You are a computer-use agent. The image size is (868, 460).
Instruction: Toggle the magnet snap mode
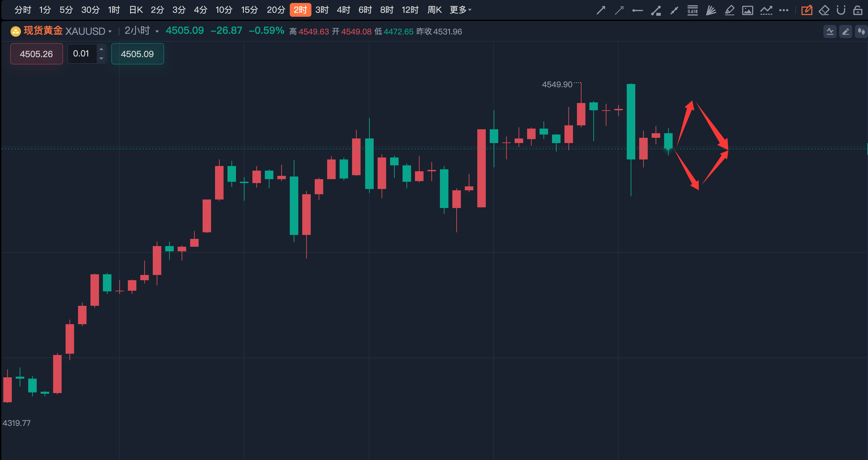pos(841,10)
